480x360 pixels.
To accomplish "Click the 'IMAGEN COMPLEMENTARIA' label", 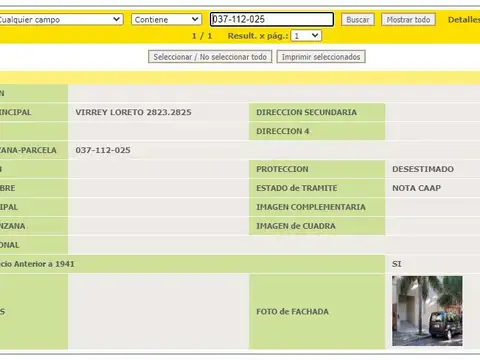I will pyautogui.click(x=311, y=207).
